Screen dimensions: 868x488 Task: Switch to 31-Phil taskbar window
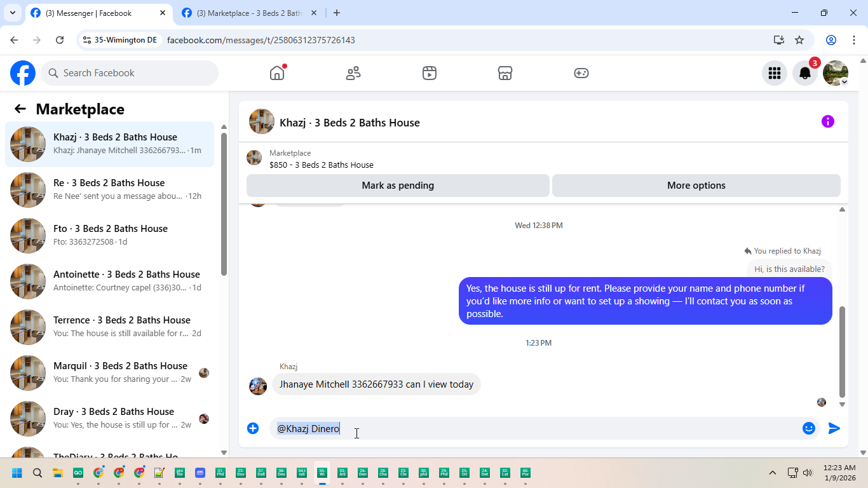(220, 473)
